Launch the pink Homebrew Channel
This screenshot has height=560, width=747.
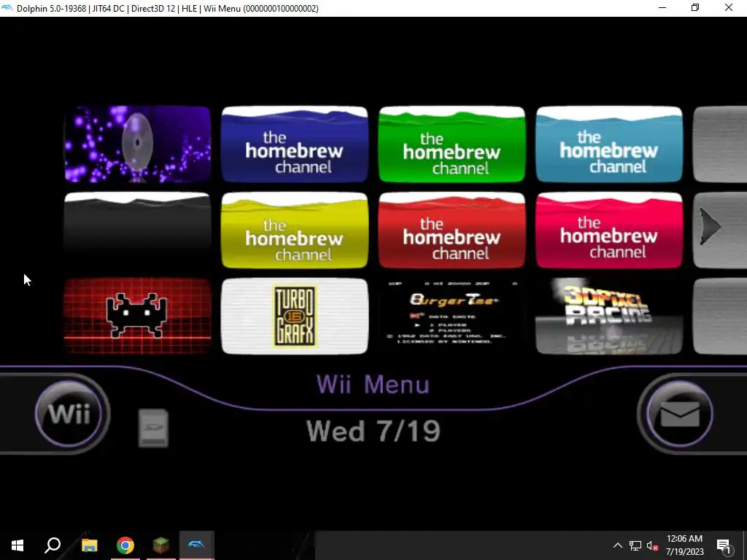point(609,230)
